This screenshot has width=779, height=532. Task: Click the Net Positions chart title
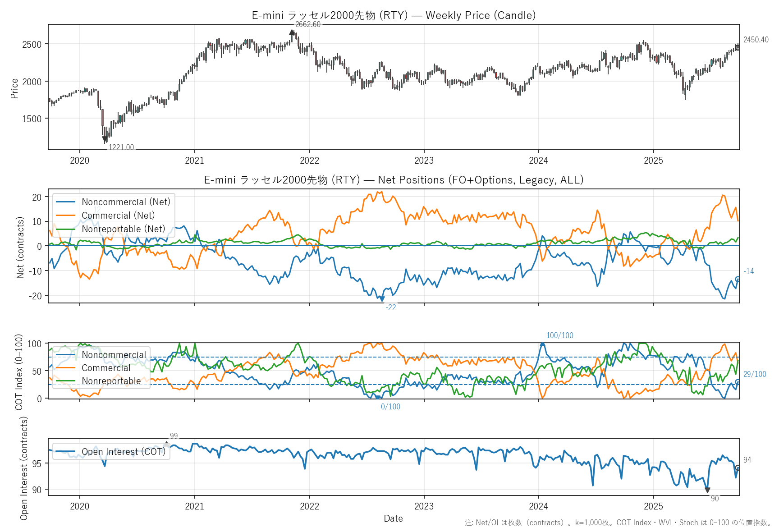pyautogui.click(x=394, y=180)
